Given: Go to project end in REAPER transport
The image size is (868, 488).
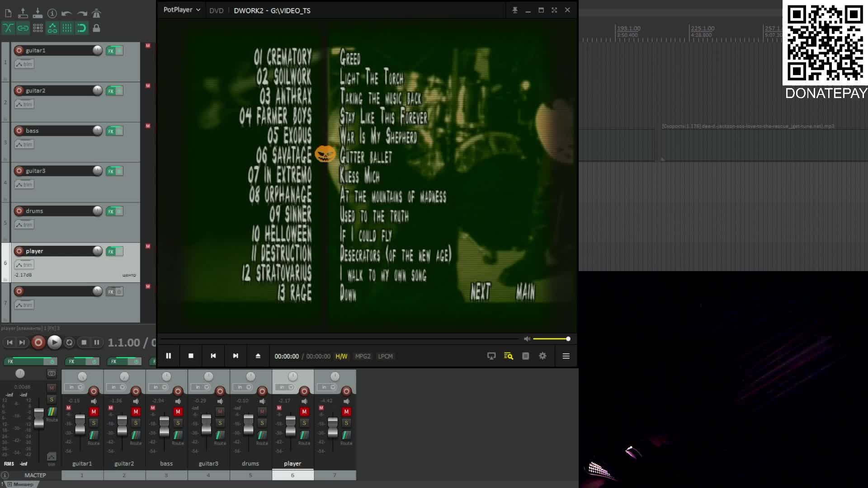Looking at the screenshot, I should tap(22, 343).
